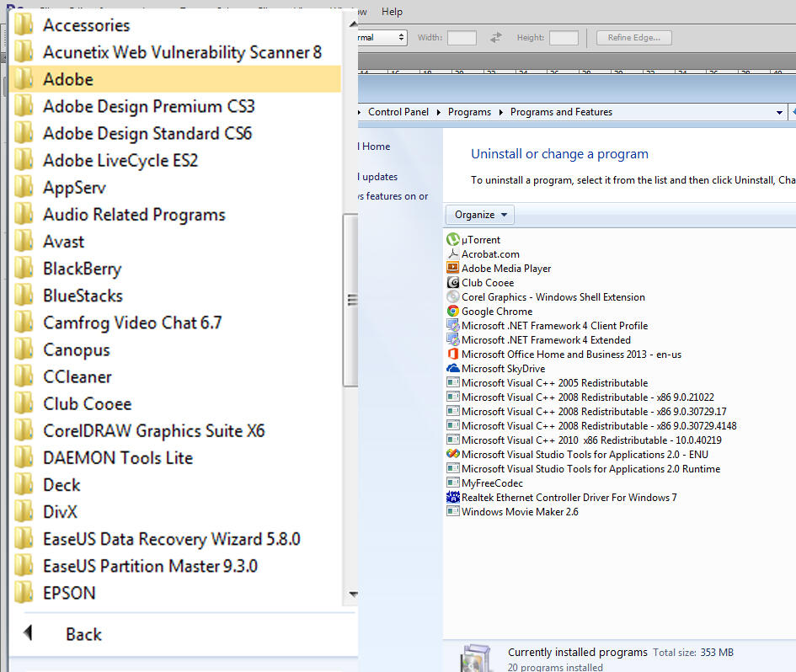Open the Help menu
Image resolution: width=796 pixels, height=672 pixels.
(392, 12)
